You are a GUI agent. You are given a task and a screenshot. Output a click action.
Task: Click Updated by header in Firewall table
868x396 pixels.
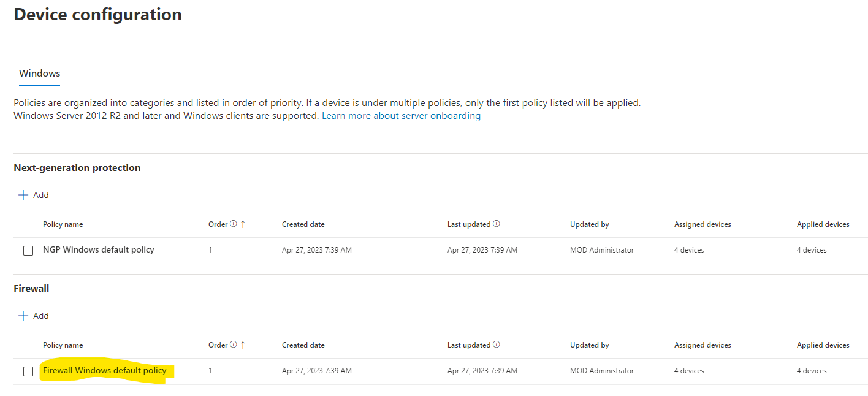pyautogui.click(x=590, y=345)
